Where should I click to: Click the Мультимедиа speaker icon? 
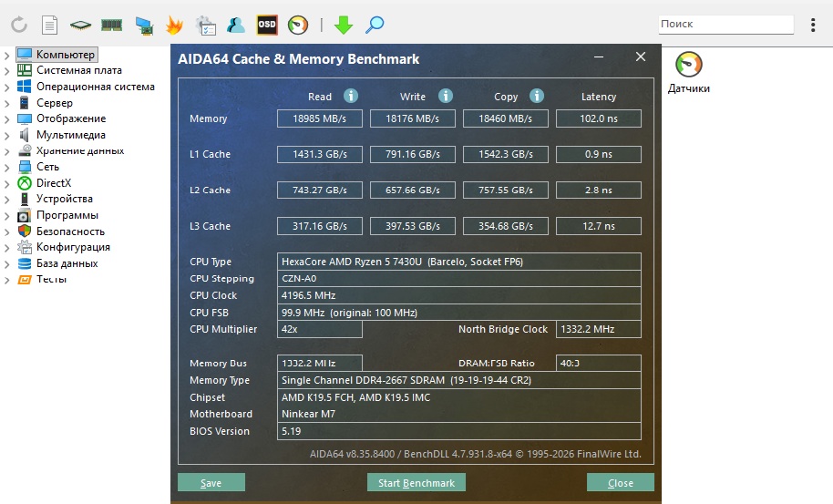(x=25, y=134)
